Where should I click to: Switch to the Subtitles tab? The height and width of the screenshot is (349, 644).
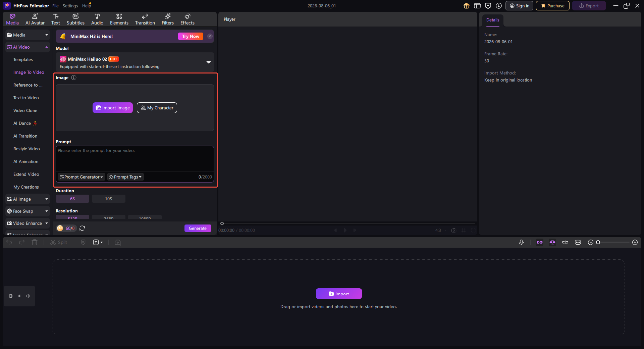coord(75,19)
